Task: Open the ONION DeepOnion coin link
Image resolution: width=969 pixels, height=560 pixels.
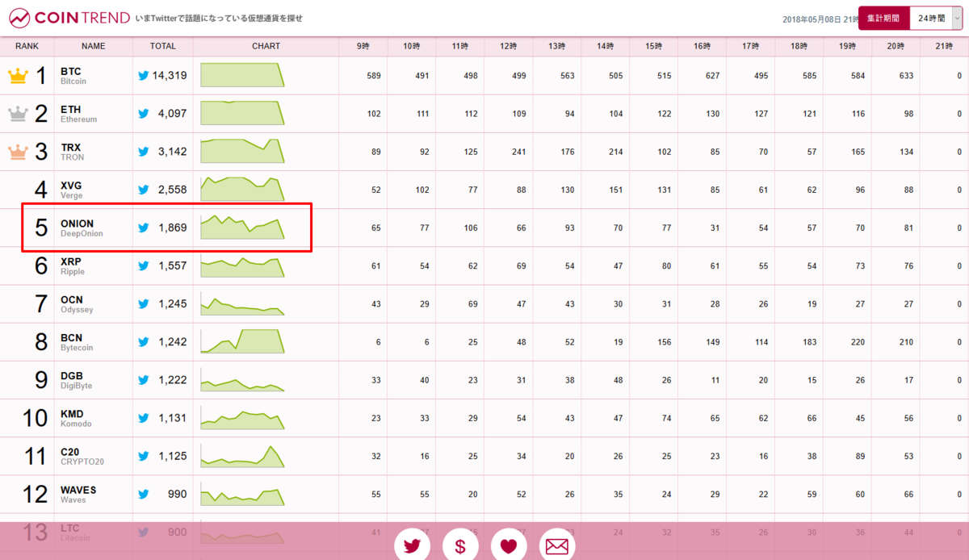Action: coord(82,228)
